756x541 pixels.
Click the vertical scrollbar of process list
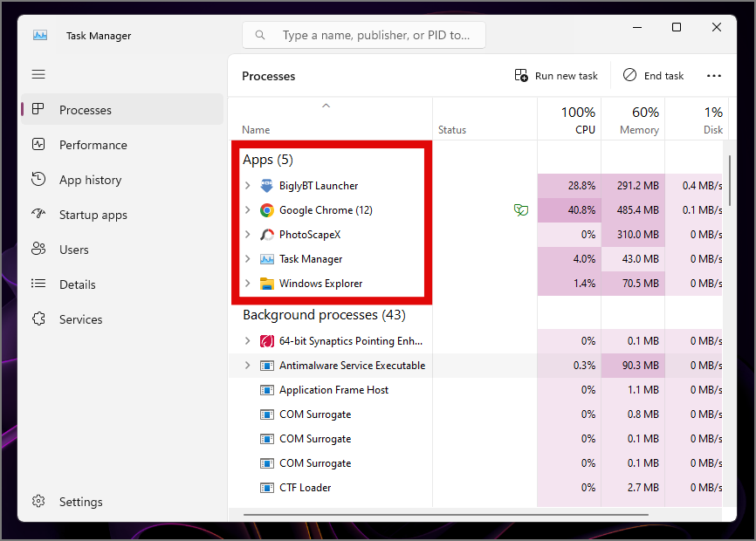click(730, 180)
